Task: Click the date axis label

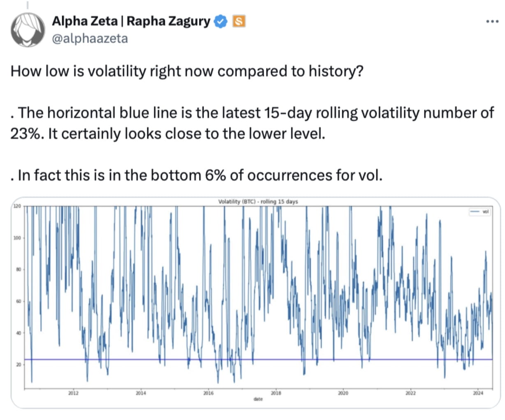Action: tap(259, 399)
